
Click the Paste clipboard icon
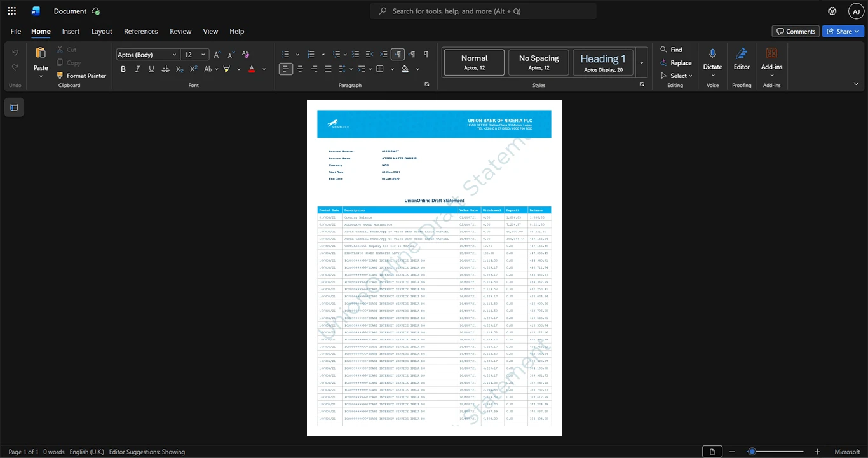click(x=41, y=53)
